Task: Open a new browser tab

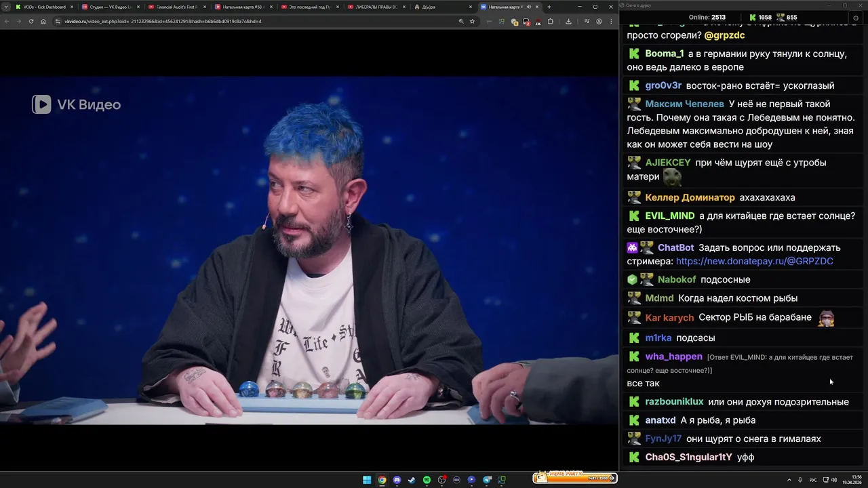Action: [549, 7]
